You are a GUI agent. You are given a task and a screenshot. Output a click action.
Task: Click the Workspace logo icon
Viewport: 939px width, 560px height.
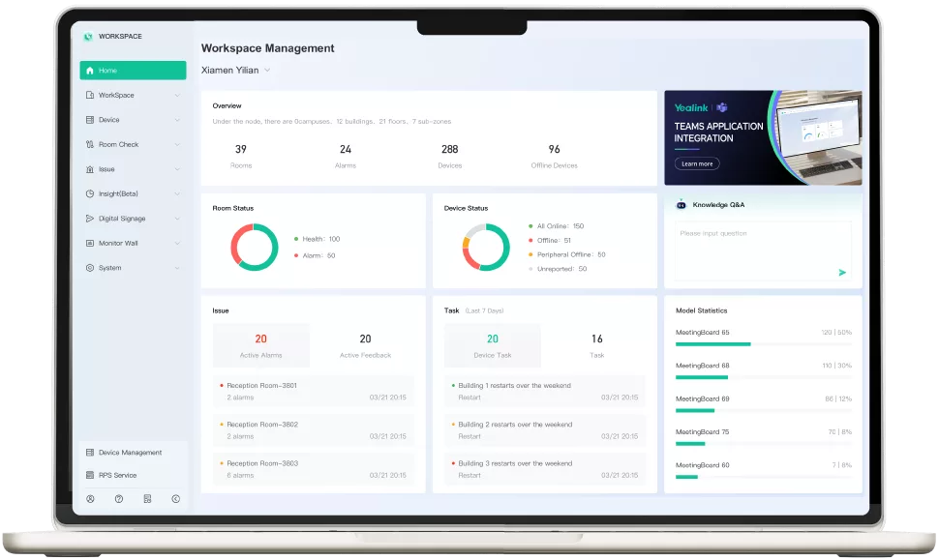88,37
